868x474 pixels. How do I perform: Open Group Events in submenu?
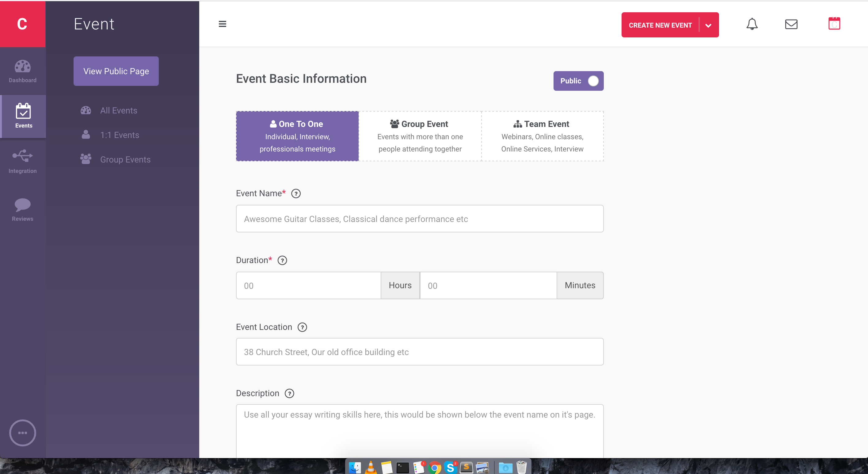tap(125, 159)
